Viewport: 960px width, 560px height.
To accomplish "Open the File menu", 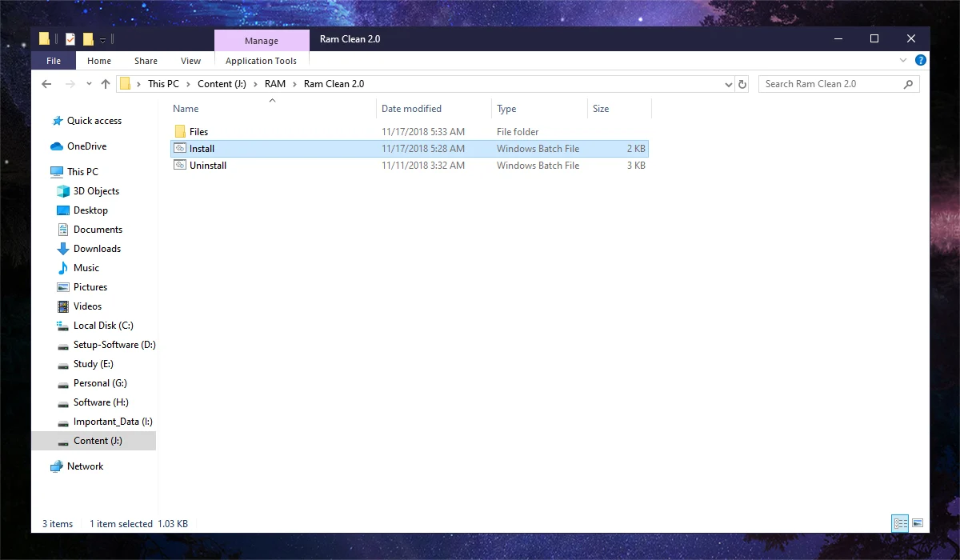I will pos(54,61).
